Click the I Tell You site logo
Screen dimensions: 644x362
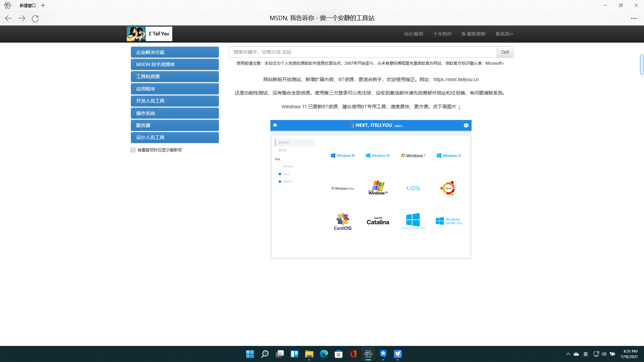click(x=149, y=34)
